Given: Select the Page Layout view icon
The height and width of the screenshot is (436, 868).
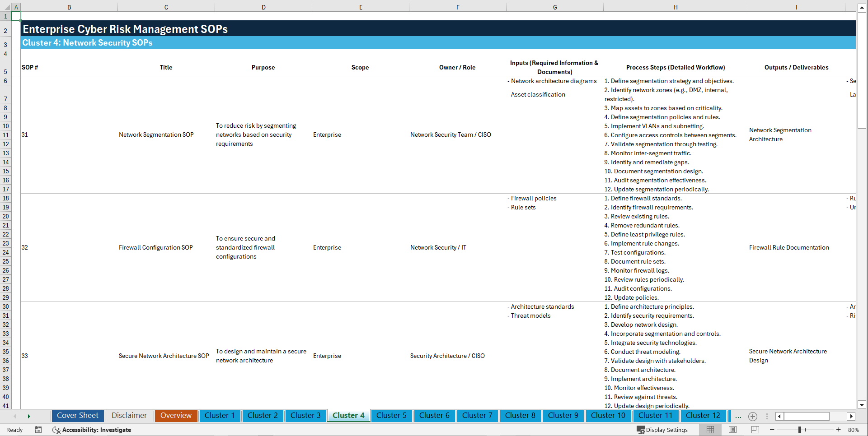Looking at the screenshot, I should [732, 430].
